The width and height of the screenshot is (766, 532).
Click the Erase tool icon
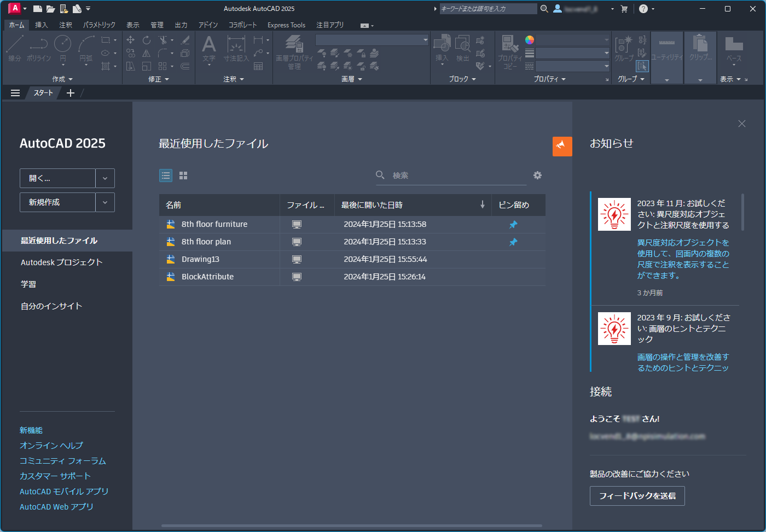pos(185,40)
